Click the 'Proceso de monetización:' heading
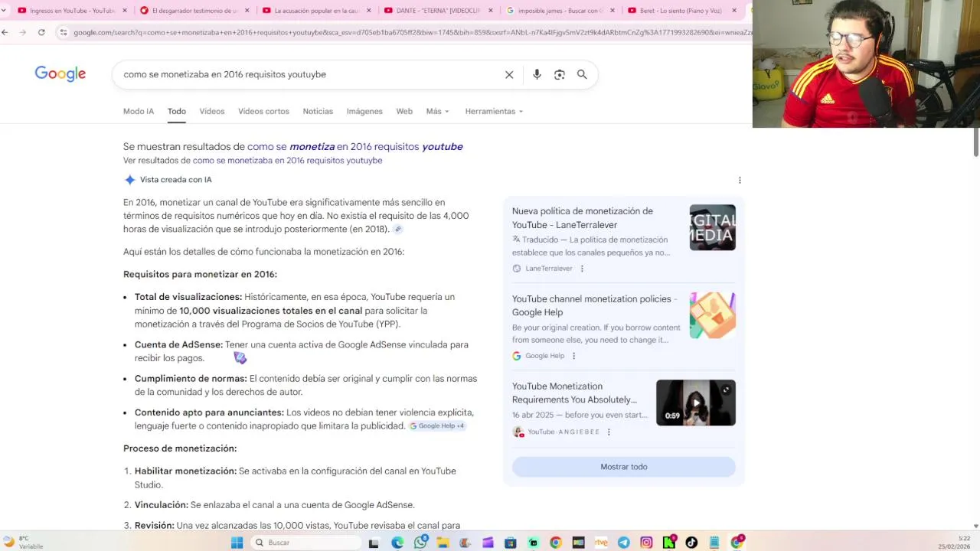The height and width of the screenshot is (551, 980). [x=180, y=448]
